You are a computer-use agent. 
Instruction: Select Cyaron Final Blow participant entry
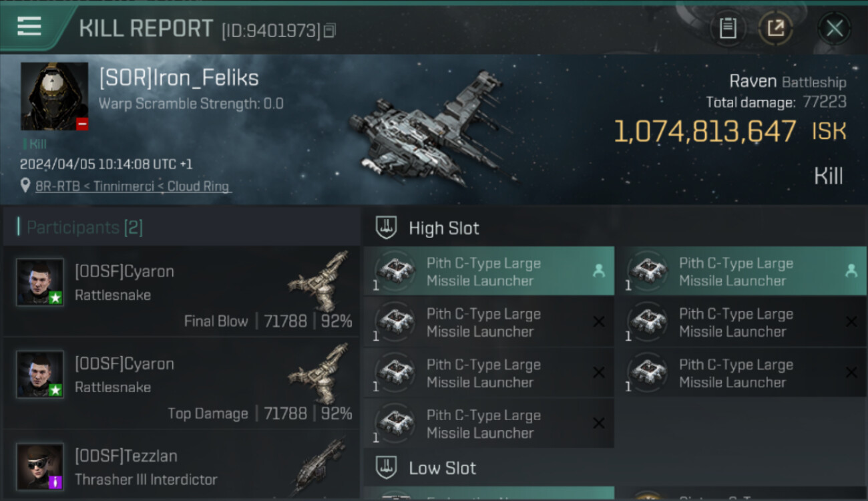tap(180, 291)
